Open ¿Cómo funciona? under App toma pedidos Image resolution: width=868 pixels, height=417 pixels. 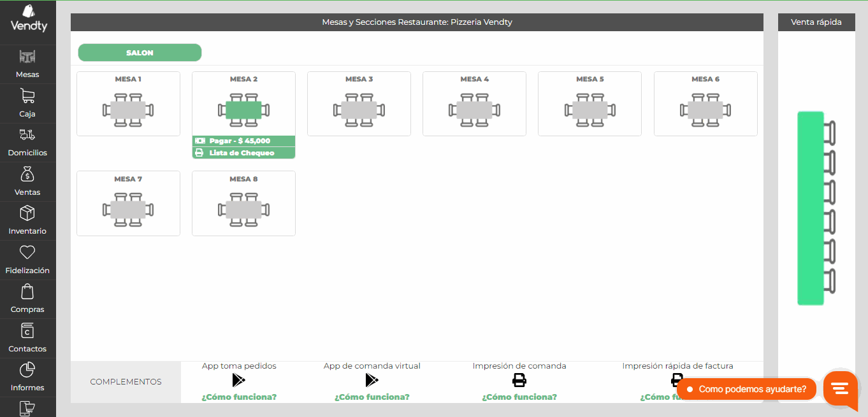(x=239, y=397)
